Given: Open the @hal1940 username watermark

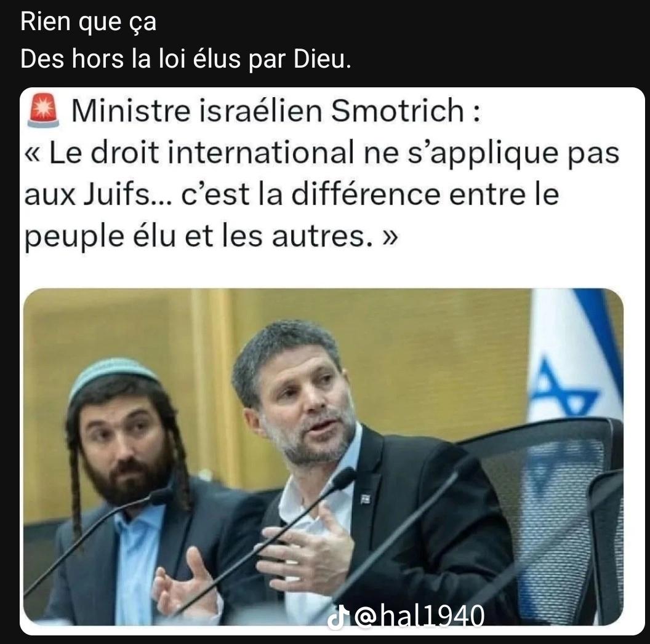Looking at the screenshot, I should pos(420,616).
